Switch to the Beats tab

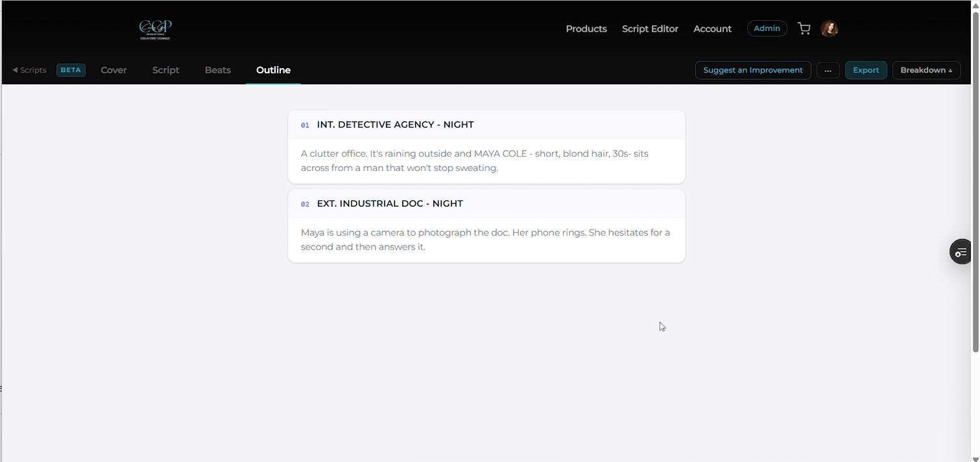[217, 70]
